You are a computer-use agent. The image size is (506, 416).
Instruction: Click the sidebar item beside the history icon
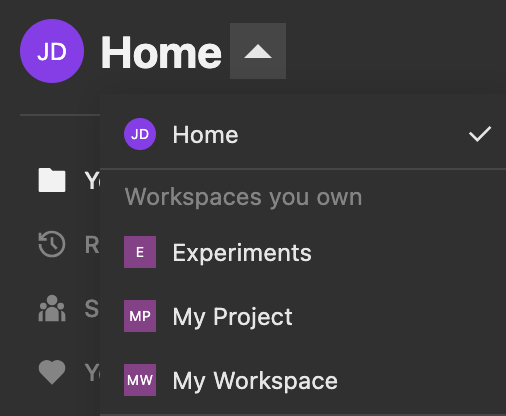pyautogui.click(x=92, y=245)
